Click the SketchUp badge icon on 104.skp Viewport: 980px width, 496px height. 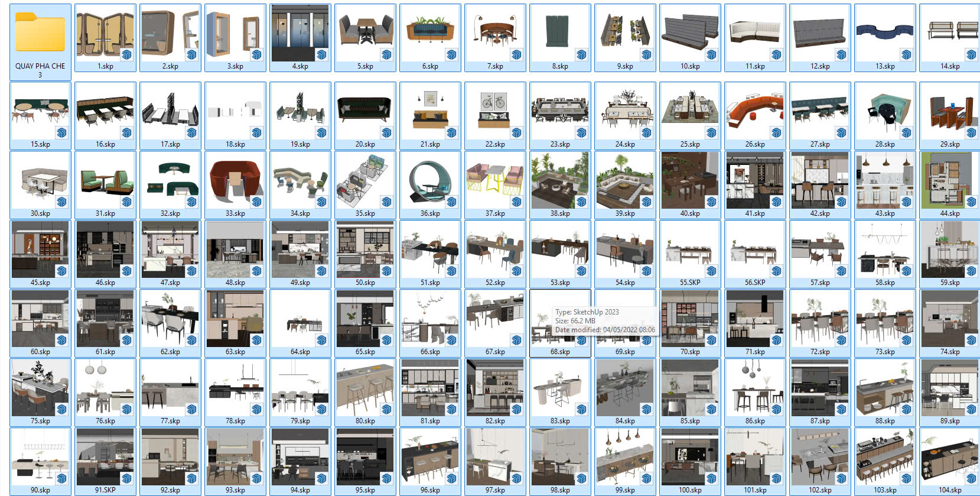coord(971,479)
